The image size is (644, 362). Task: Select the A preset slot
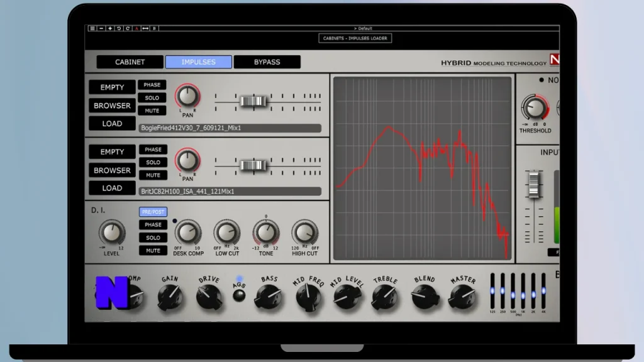pos(136,28)
